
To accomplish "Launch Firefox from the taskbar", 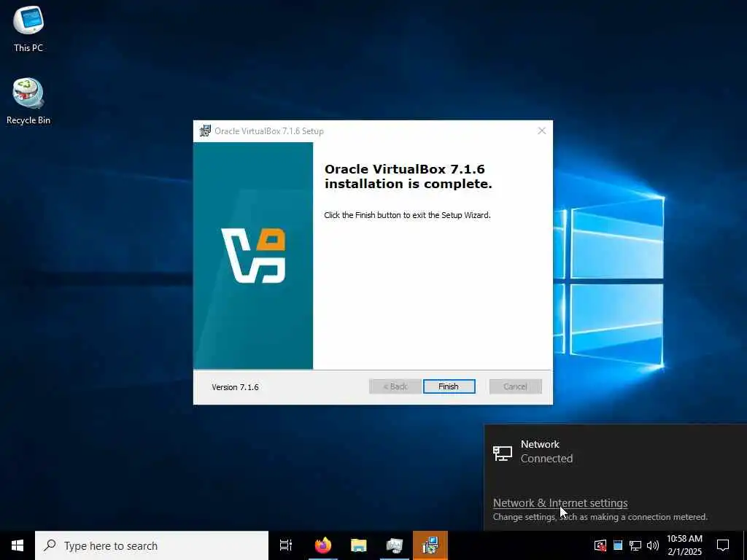I will tap(323, 545).
